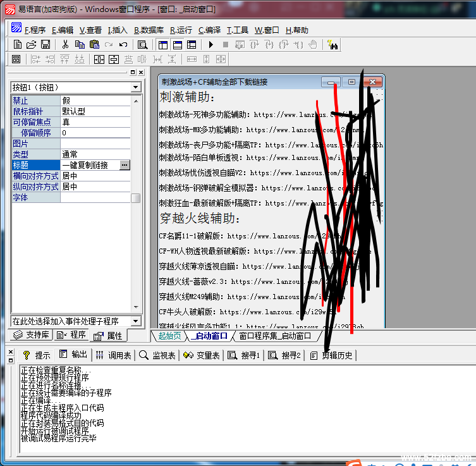Viewport: 476px width, 466px height.
Task: Open the V.查看 menu
Action: click(90, 30)
